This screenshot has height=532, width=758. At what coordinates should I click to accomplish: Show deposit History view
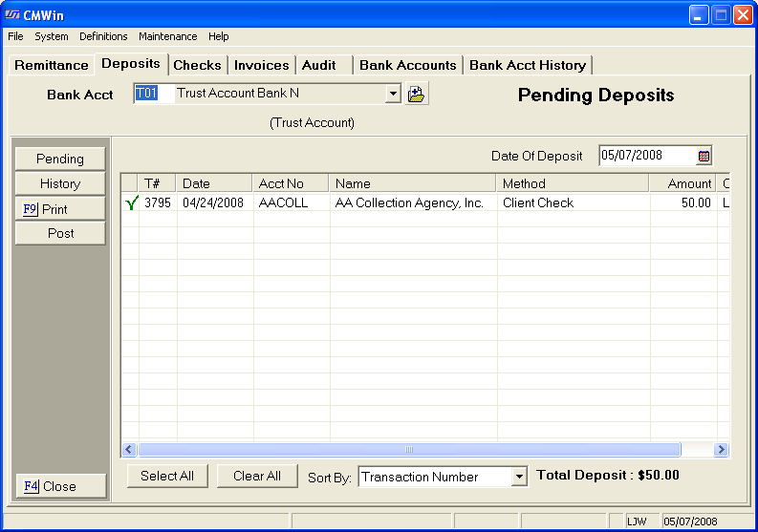pyautogui.click(x=60, y=183)
